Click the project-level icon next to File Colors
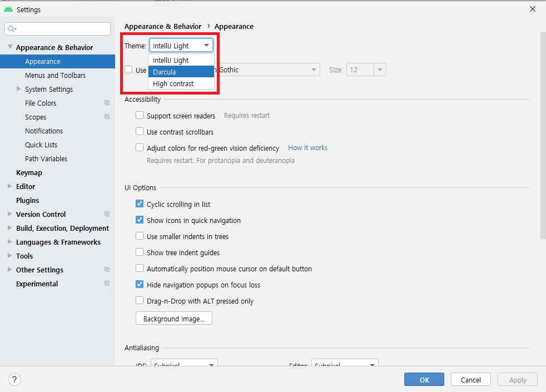The height and width of the screenshot is (392, 546). pyautogui.click(x=107, y=103)
